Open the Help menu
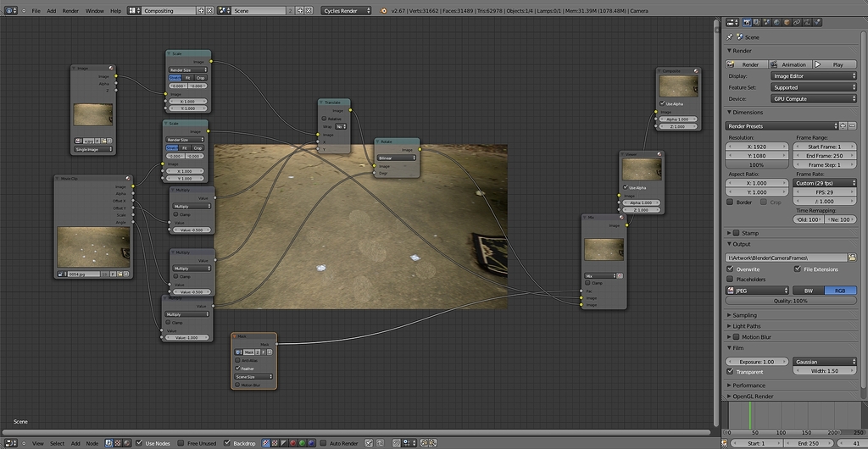The image size is (868, 449). click(115, 10)
